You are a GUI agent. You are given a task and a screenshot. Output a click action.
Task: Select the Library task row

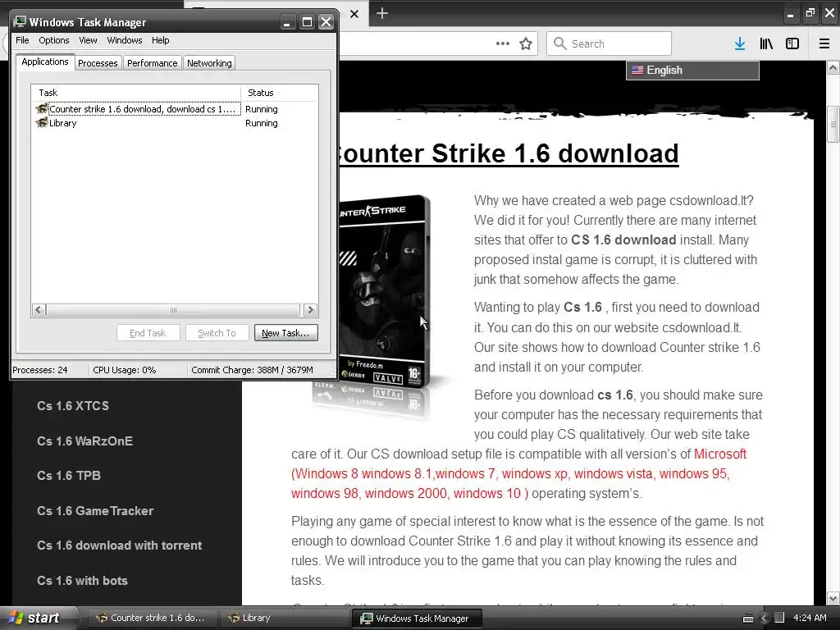click(174, 123)
